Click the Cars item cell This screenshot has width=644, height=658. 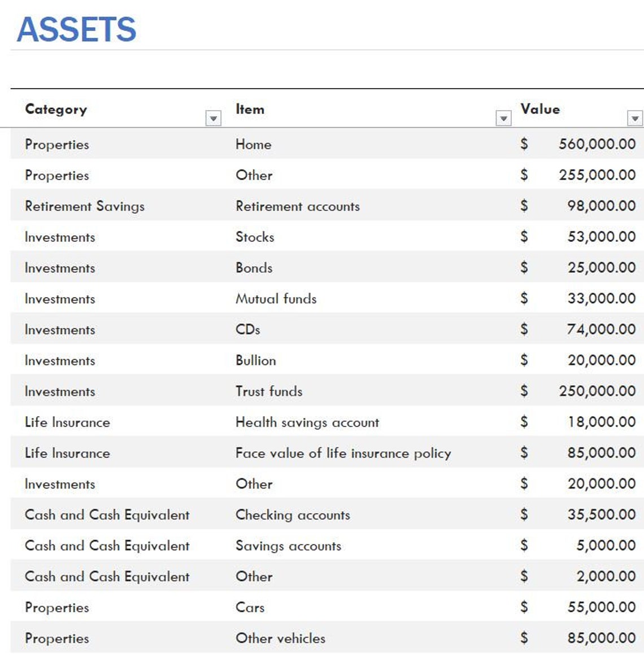250,608
